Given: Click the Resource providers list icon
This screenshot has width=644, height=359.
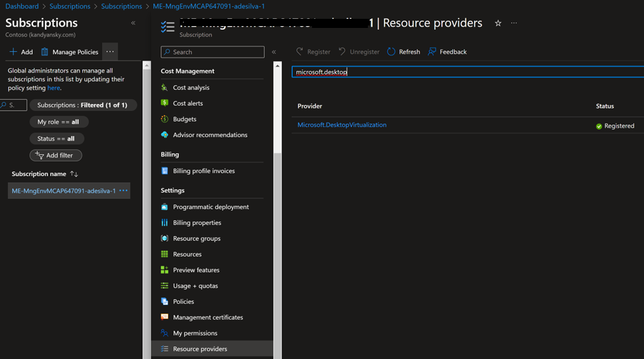Looking at the screenshot, I should tap(164, 349).
